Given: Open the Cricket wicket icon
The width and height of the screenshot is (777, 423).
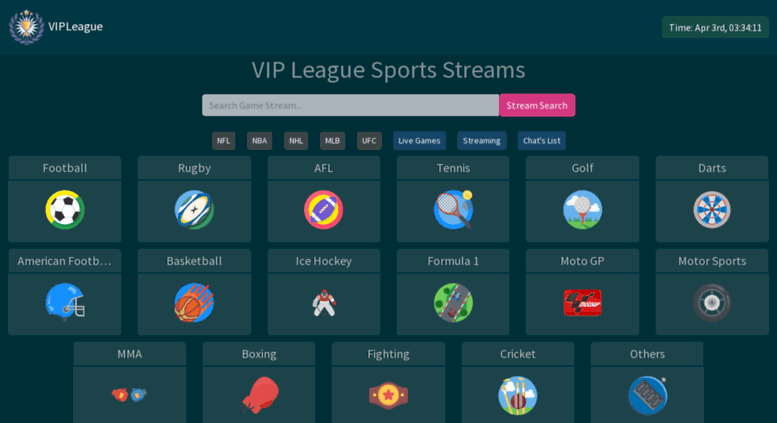Looking at the screenshot, I should click(518, 395).
